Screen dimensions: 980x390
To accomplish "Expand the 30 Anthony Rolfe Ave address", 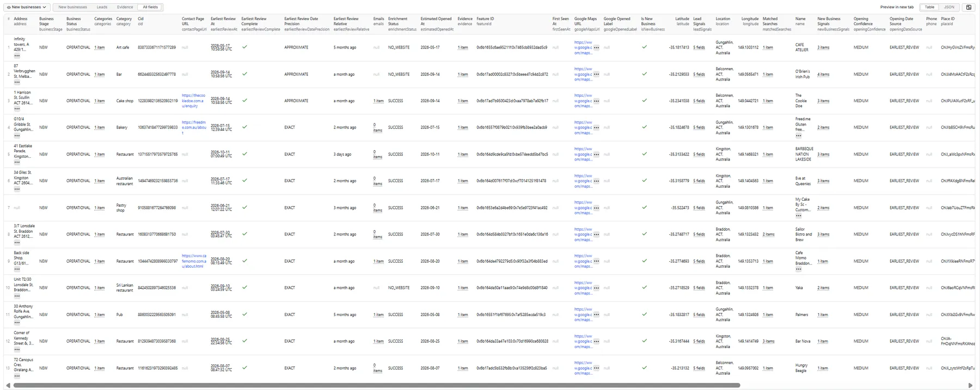I will tap(17, 323).
